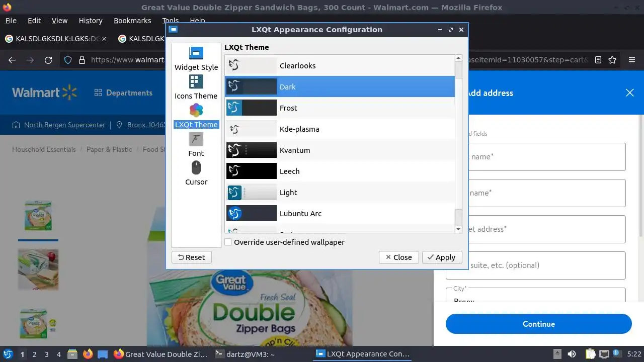
Task: Open Walmart Departments menu
Action: 123,93
